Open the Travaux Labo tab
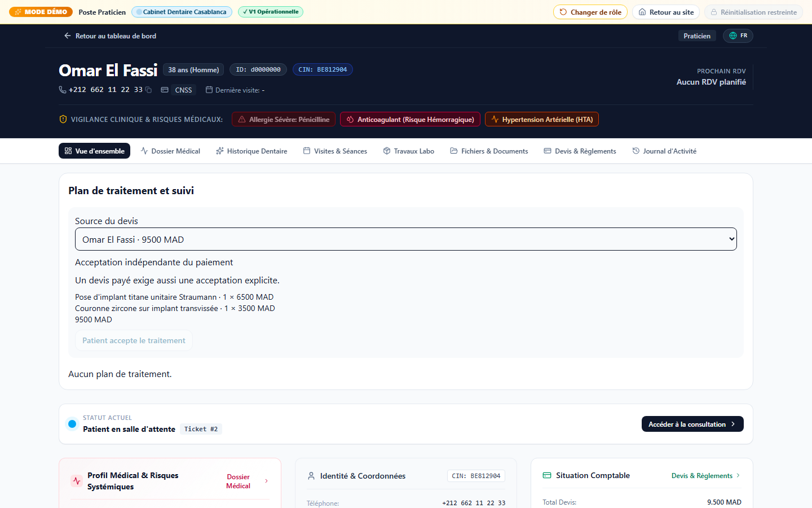 409,151
